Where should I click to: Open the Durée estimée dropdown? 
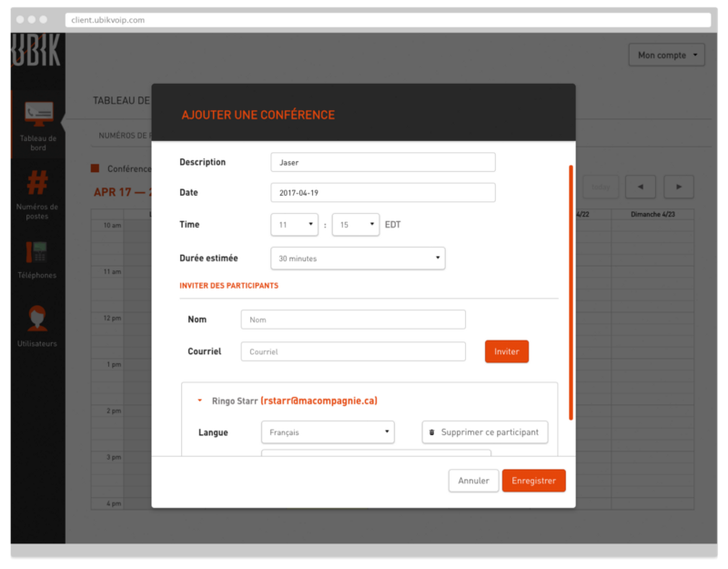point(358,259)
